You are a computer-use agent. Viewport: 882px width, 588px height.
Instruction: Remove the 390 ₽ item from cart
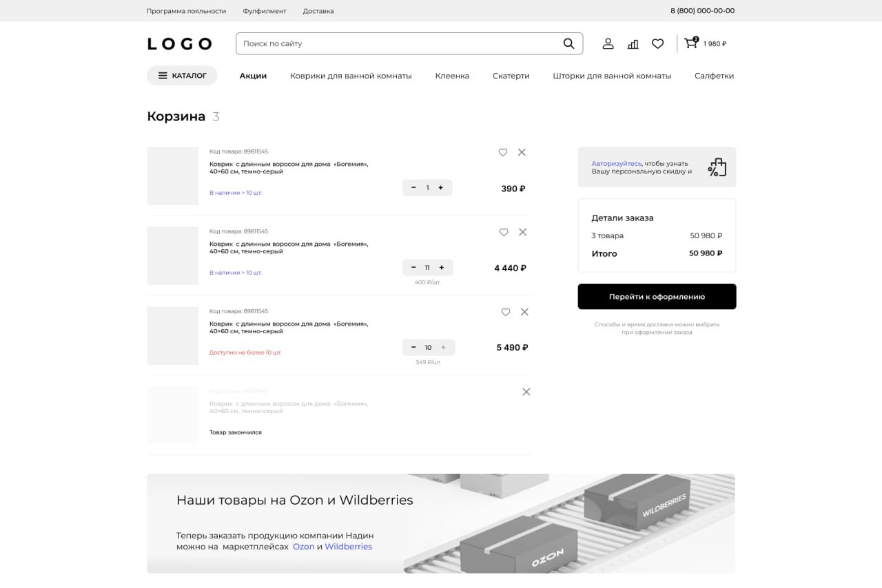coord(522,152)
